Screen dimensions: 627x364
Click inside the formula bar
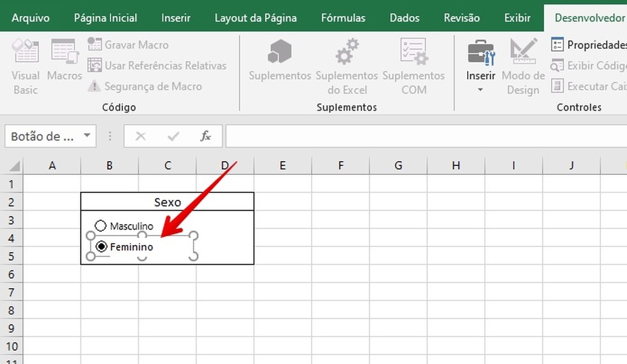pos(426,136)
